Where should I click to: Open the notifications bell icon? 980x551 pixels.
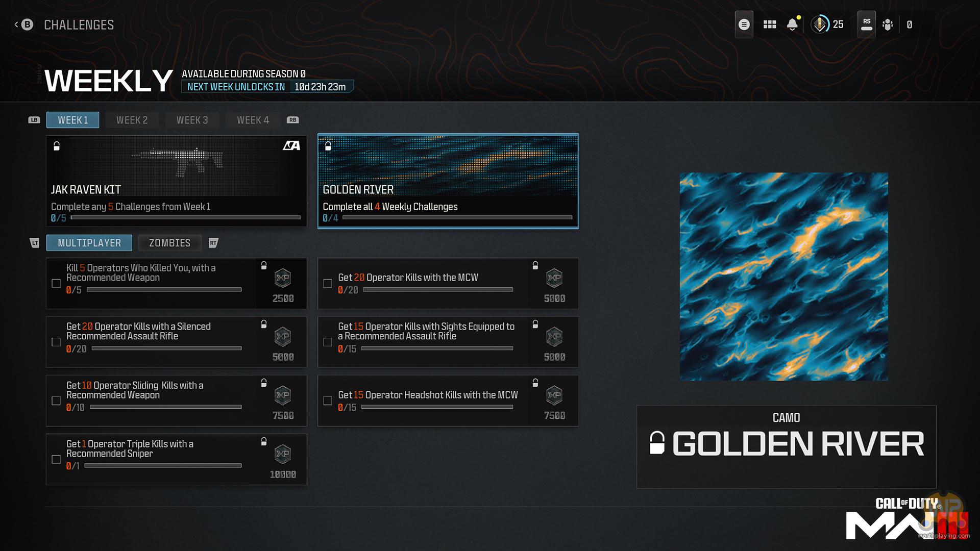(x=792, y=24)
